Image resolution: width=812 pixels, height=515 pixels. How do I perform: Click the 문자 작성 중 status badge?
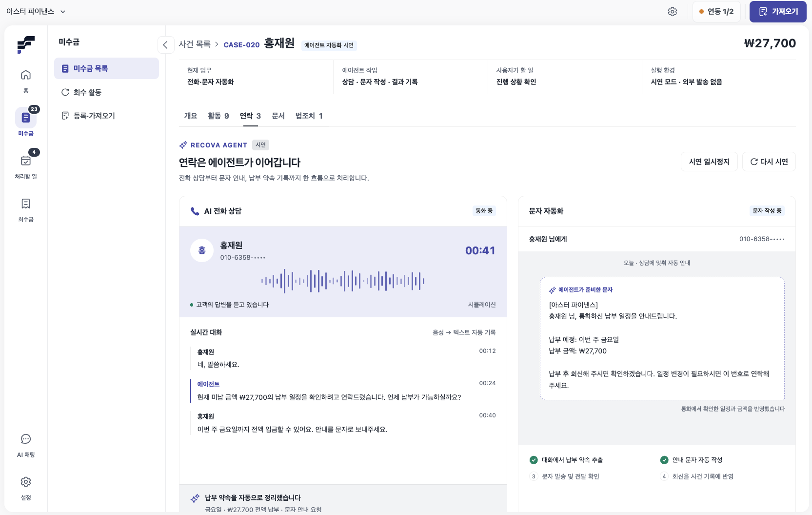(767, 211)
